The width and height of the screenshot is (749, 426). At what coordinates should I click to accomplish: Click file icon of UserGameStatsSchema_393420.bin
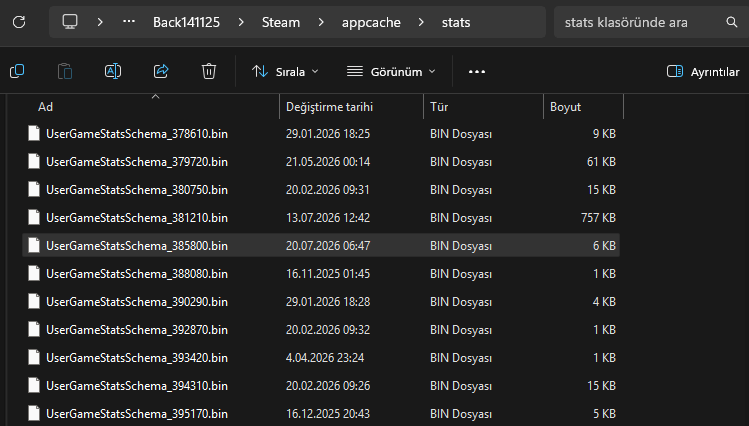(x=34, y=357)
